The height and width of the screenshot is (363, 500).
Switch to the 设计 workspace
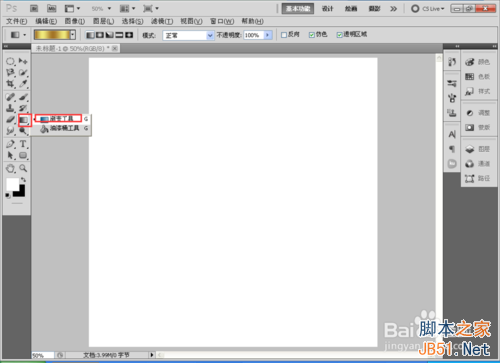tap(327, 9)
